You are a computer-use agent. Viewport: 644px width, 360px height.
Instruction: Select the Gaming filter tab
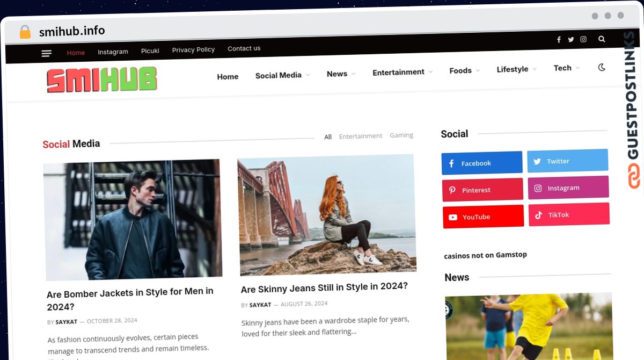click(x=401, y=135)
